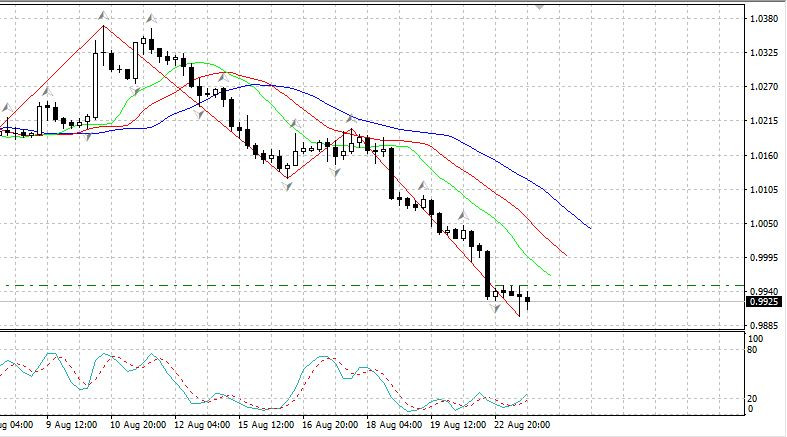This screenshot has height=437, width=787.
Task: Click the 0.9995 price axis label
Action: click(764, 258)
